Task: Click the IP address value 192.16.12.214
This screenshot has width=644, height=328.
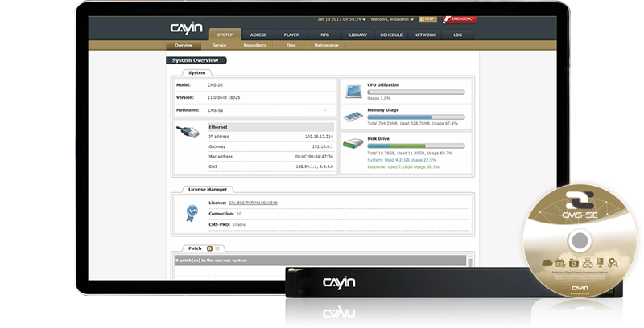Action: 319,137
